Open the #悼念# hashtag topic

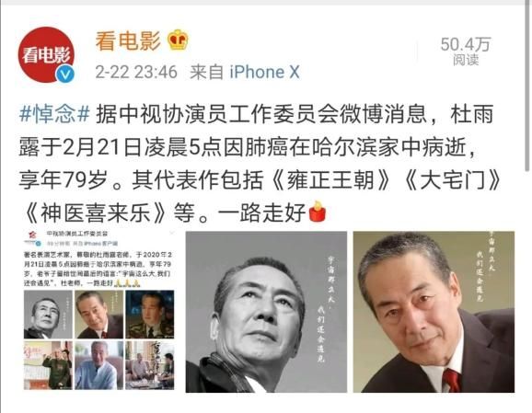(x=54, y=114)
